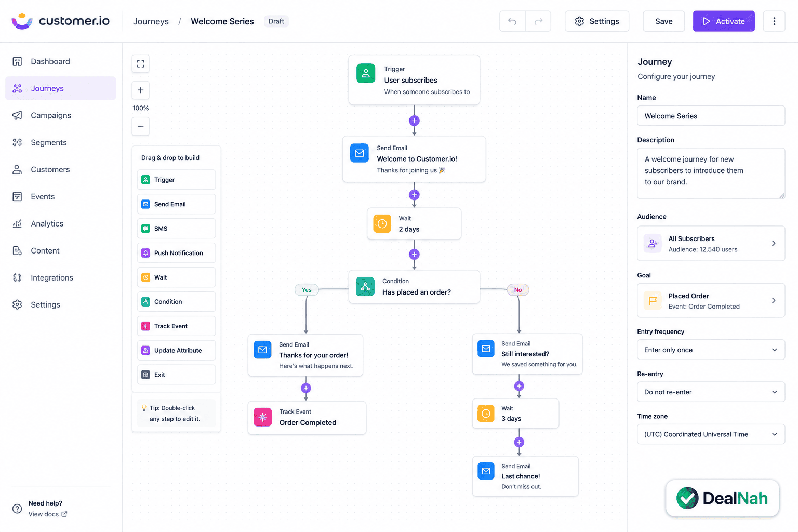Open Content section
Screen dimensions: 798x532
(60, 250)
